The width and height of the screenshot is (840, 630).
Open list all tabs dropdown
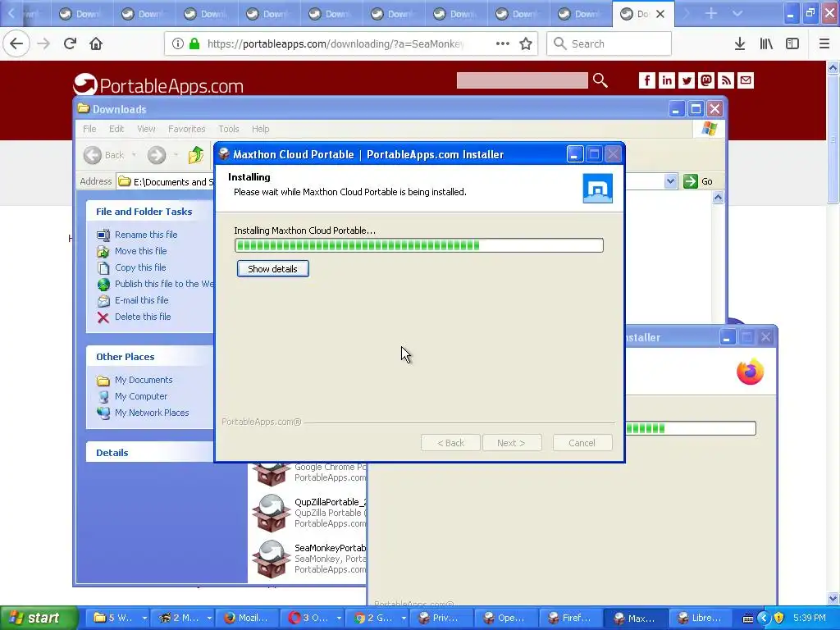737,13
